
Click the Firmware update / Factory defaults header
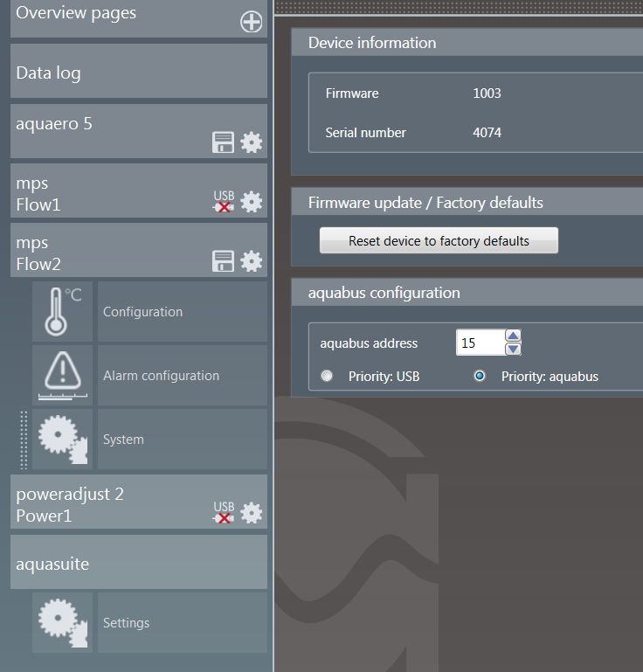(x=467, y=202)
